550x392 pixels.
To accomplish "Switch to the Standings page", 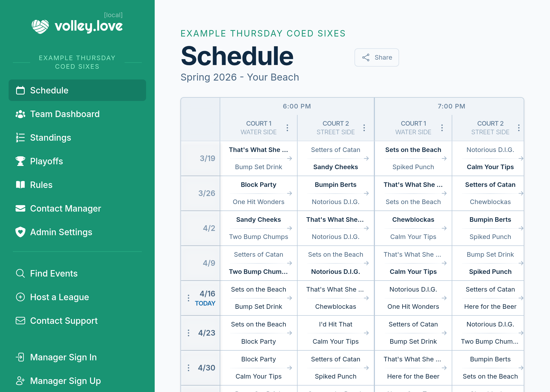I will [50, 137].
